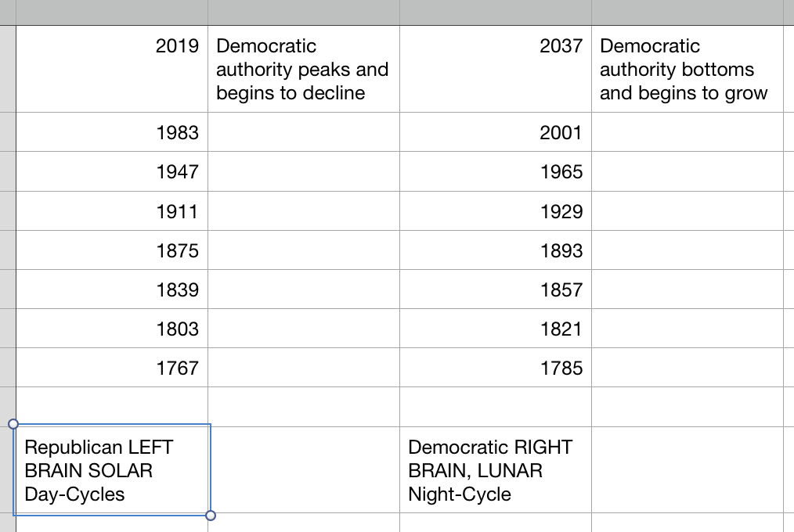The width and height of the screenshot is (794, 532).
Task: Select the cell with 1857
Action: click(x=495, y=289)
